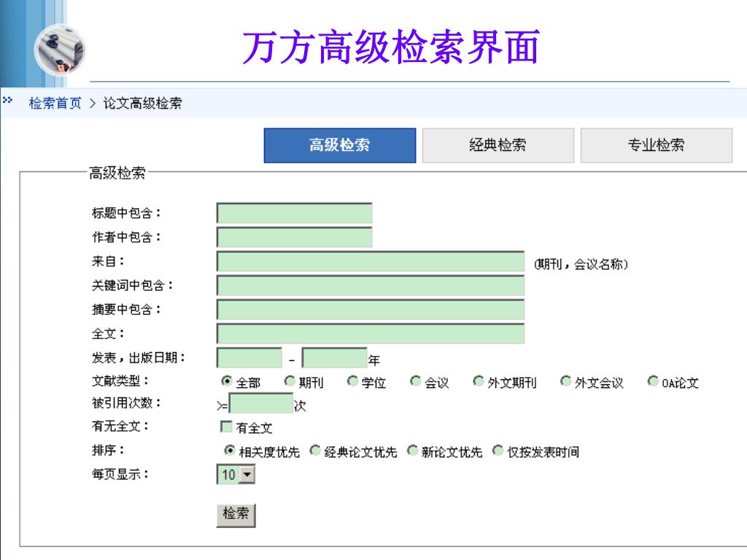Click the 检索 search button
Image resolution: width=747 pixels, height=560 pixels.
coord(236,516)
